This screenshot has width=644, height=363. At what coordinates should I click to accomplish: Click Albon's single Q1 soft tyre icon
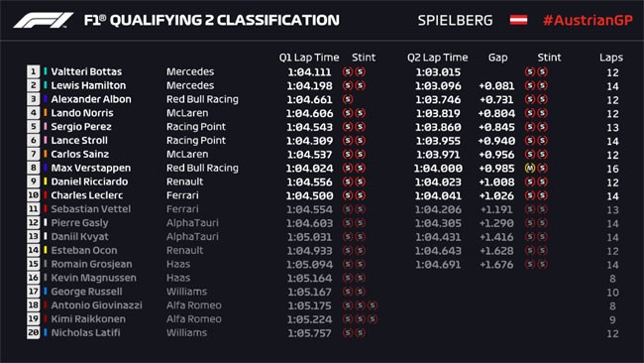(348, 99)
